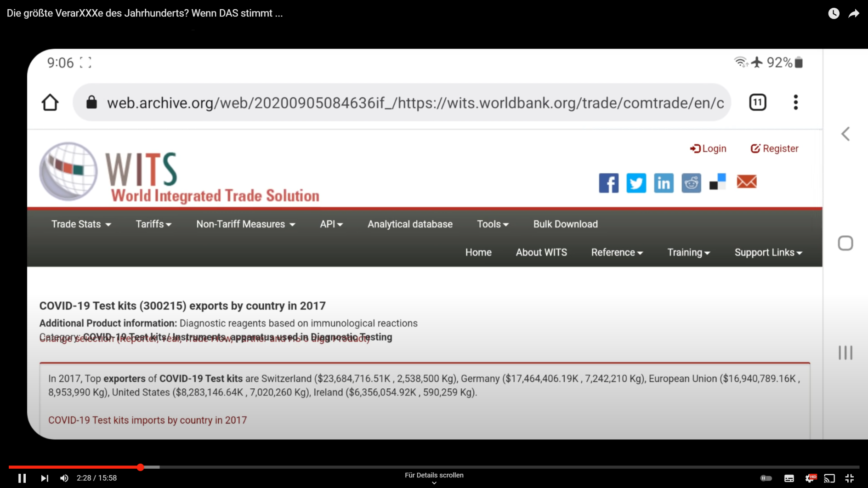Open video quality settings gear

810,478
